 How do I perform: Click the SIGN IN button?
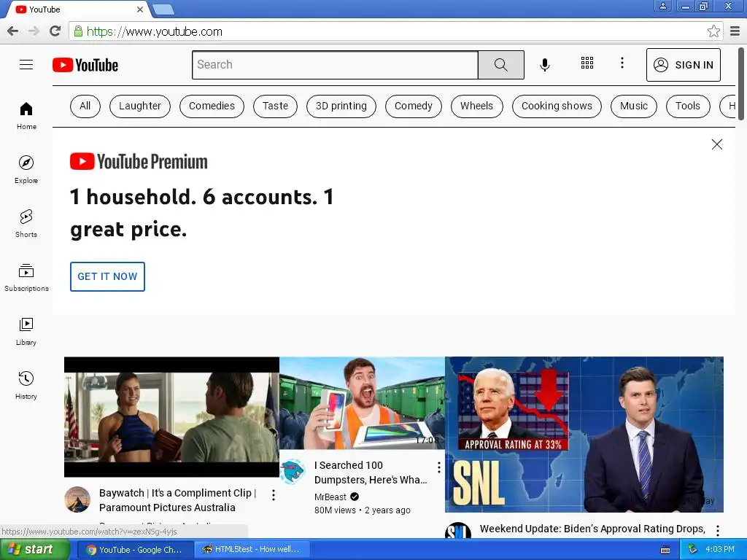click(x=683, y=65)
